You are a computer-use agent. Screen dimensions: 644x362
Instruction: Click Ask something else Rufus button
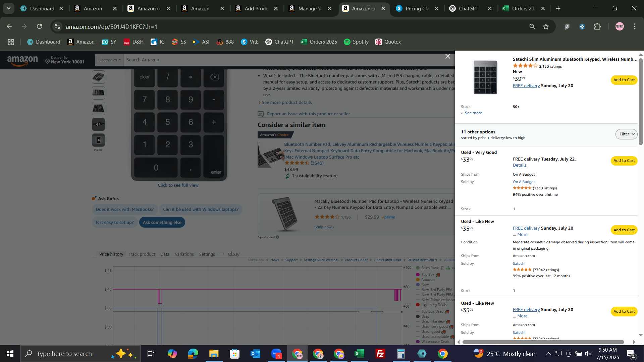162,223
